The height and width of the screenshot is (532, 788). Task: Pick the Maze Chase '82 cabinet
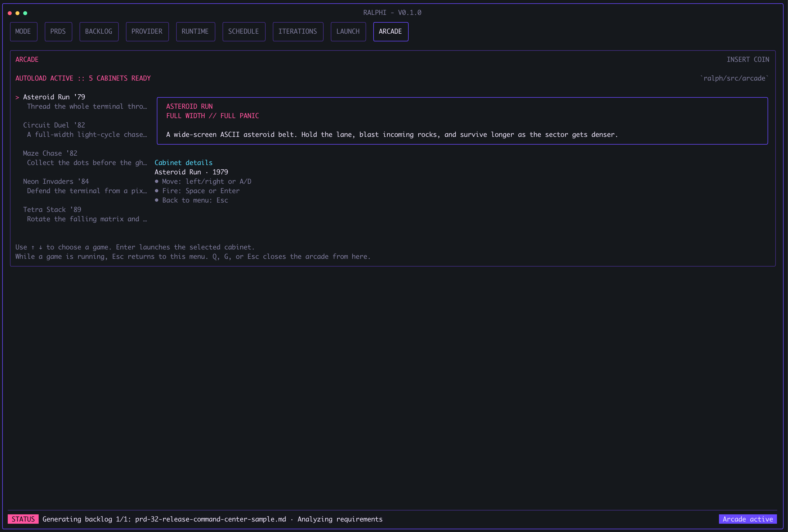pos(50,153)
